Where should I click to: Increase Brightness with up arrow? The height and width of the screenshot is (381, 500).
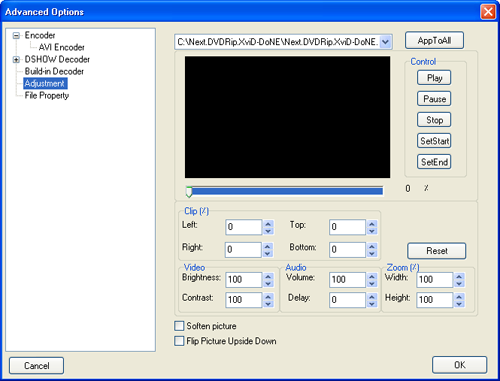click(x=268, y=276)
